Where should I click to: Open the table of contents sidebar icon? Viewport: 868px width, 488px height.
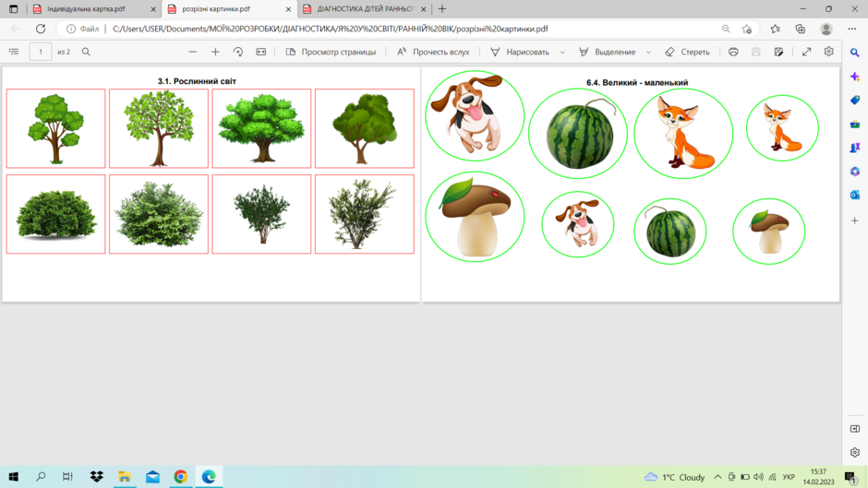pos(14,52)
